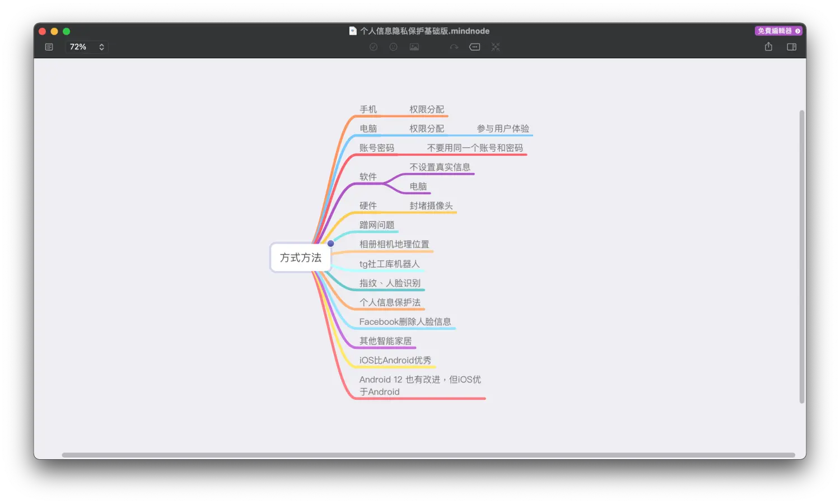Collapse the 方式方法 node via blue dot
The width and height of the screenshot is (840, 504).
331,244
